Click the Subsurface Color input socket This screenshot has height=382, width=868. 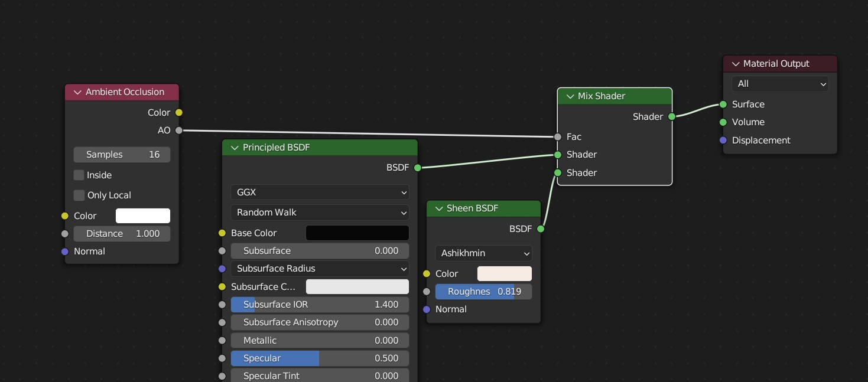222,287
